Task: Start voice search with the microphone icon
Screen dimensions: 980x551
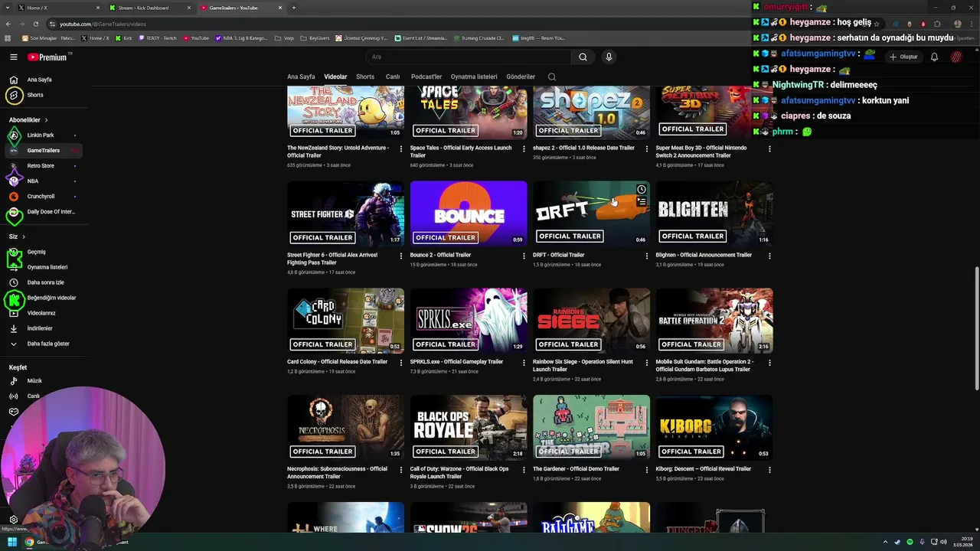Action: tap(609, 57)
